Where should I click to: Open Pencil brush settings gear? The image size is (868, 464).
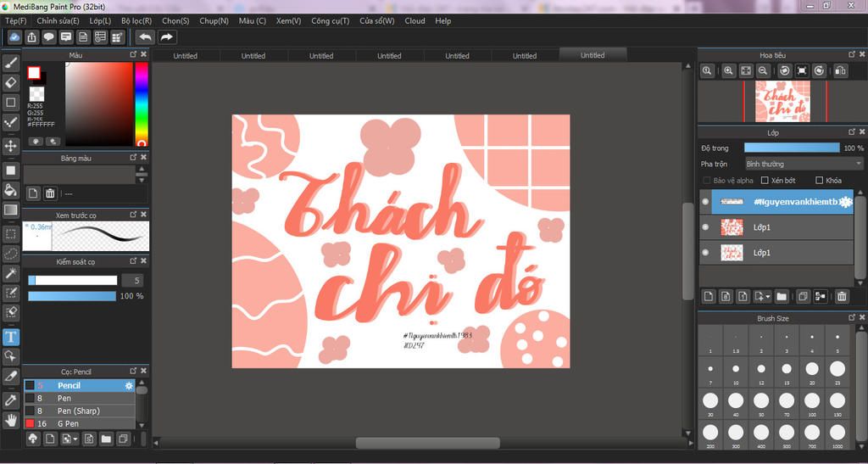pos(129,385)
